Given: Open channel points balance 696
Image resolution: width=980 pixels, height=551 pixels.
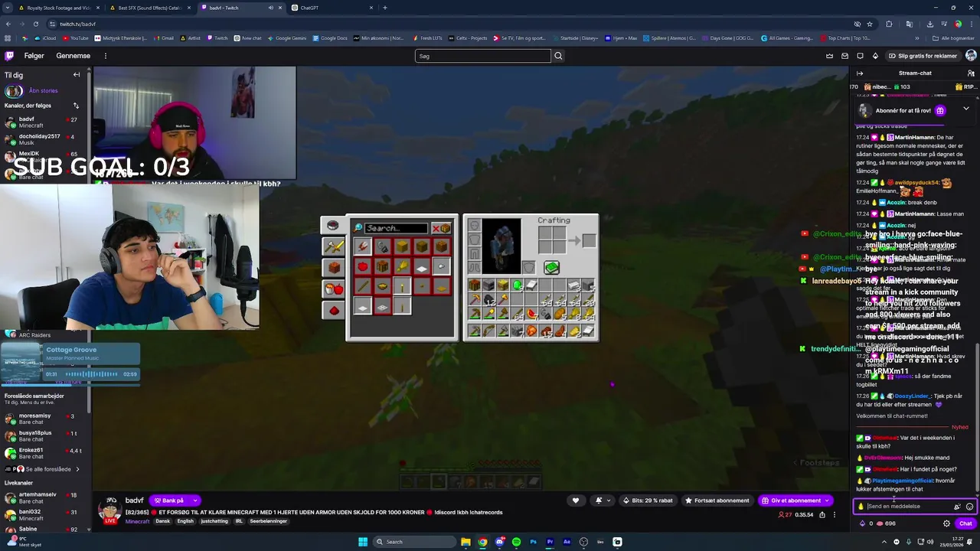Looking at the screenshot, I should pyautogui.click(x=885, y=523).
